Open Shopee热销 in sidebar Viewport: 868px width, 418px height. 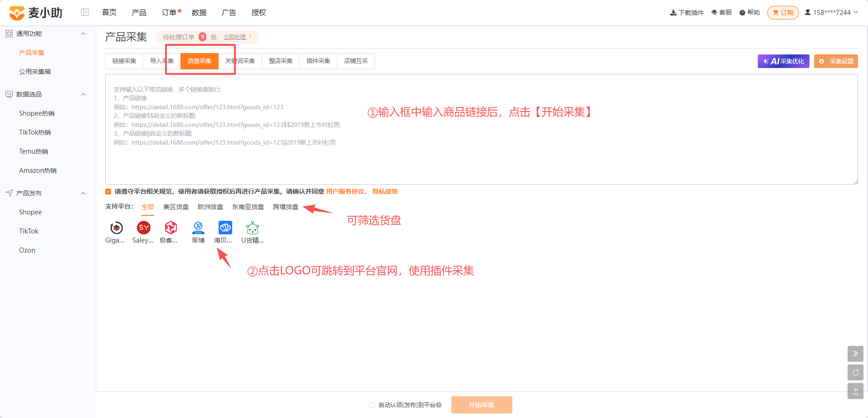[37, 113]
